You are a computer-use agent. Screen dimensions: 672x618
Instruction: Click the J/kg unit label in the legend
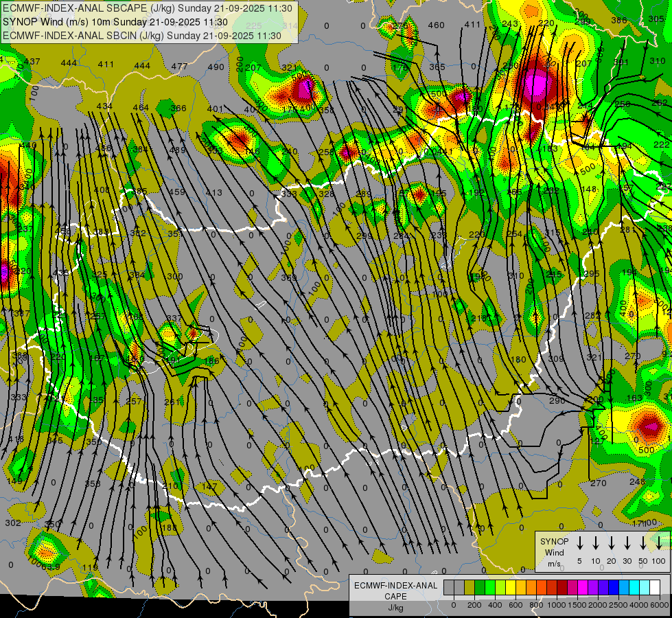[x=395, y=608]
